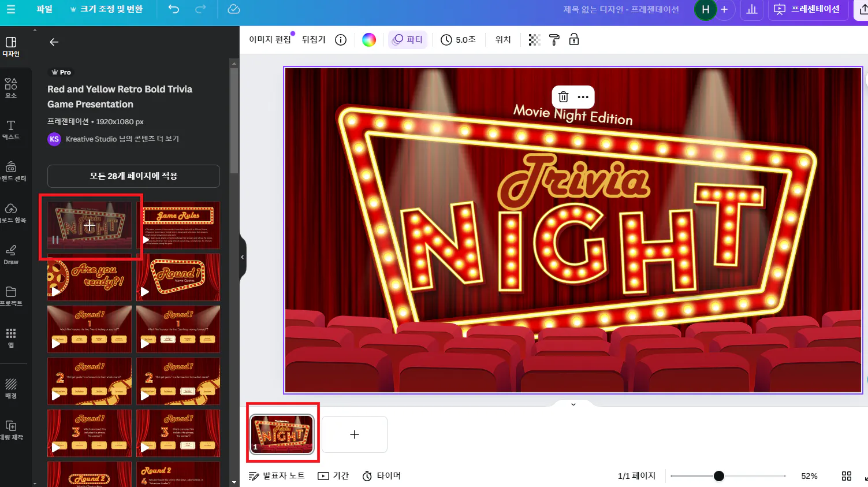868x487 pixels.
Task: Collapse the side panel with chevron handle
Action: point(243,257)
